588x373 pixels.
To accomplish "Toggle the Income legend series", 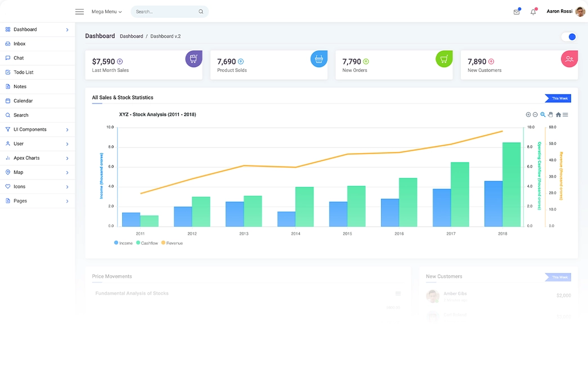I will point(123,243).
